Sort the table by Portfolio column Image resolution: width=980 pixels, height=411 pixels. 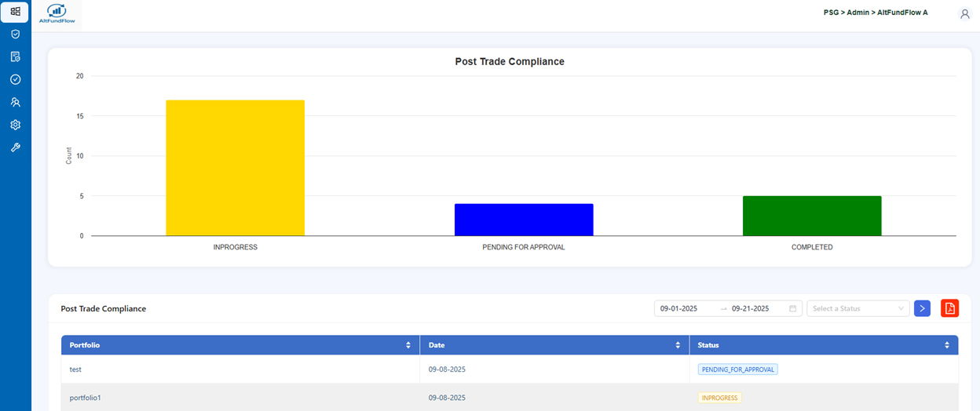pyautogui.click(x=408, y=345)
